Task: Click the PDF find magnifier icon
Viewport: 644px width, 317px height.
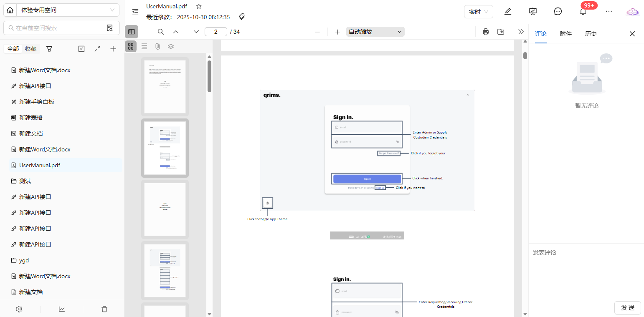Action: [x=161, y=32]
